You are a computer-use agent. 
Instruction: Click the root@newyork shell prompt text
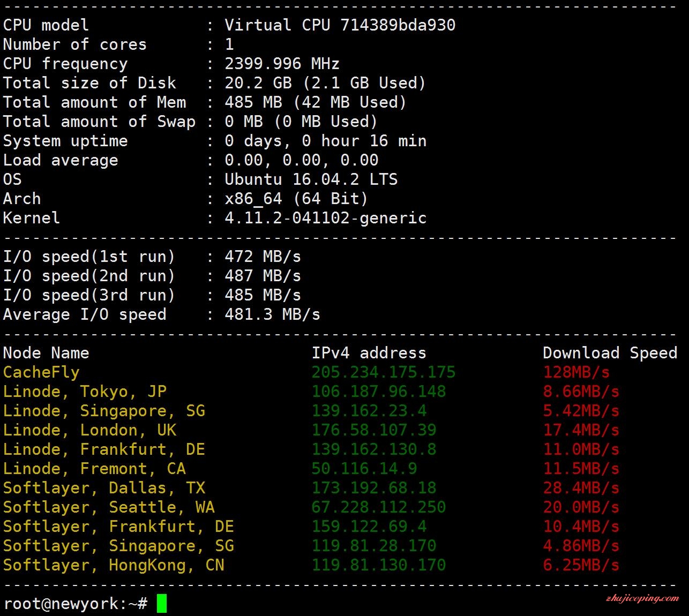(x=75, y=604)
